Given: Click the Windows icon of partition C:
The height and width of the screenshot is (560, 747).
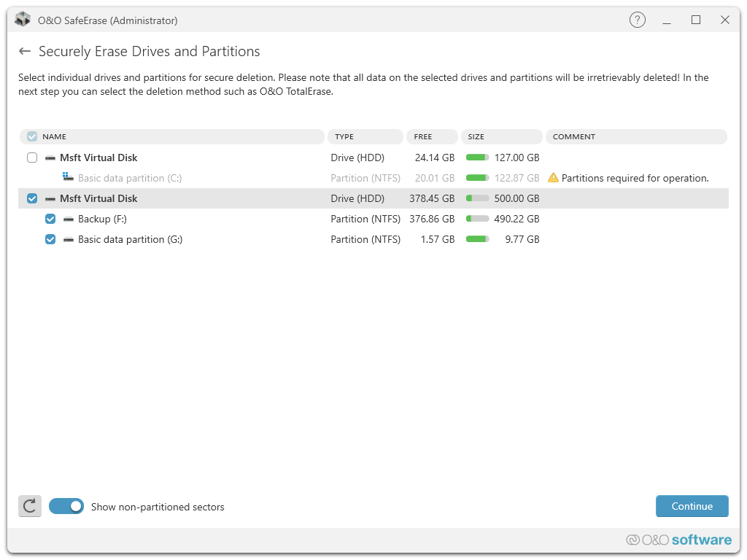Looking at the screenshot, I should pos(69,177).
